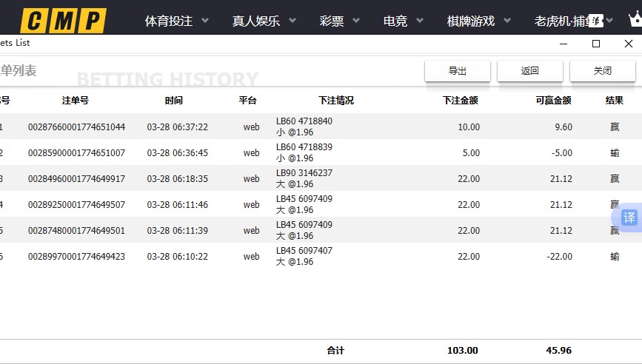Click the blue floating translate button
The image size is (642, 364).
tap(629, 218)
